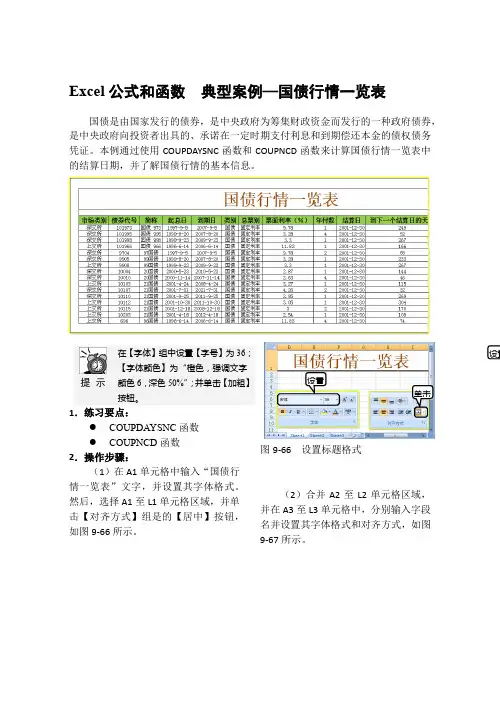500x706 pixels.
Task: Click the Grow Font icon
Action: pos(345,399)
